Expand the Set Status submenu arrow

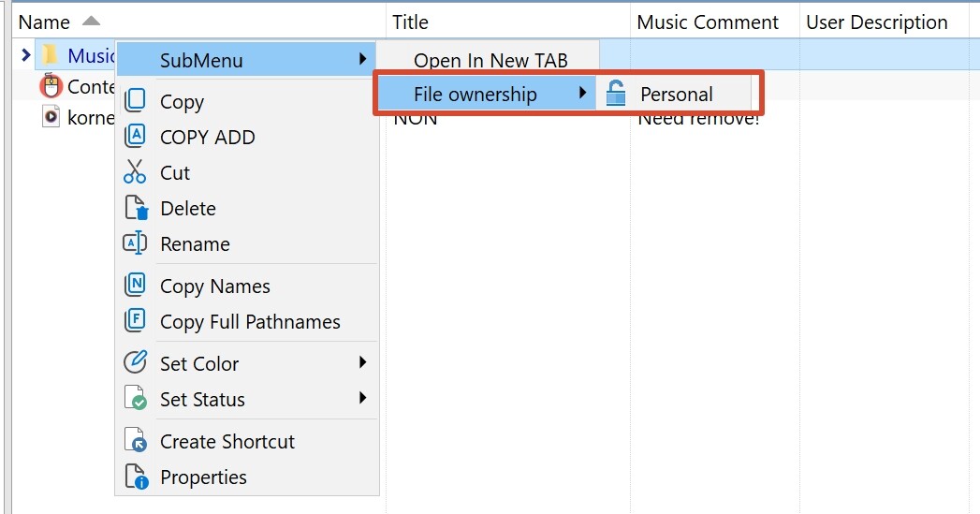point(362,398)
